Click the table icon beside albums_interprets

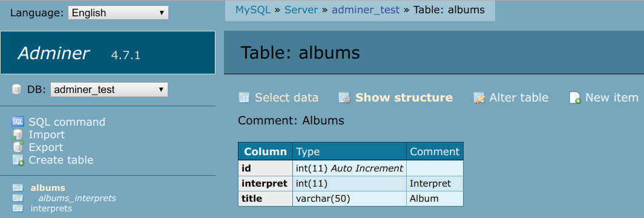pos(18,198)
